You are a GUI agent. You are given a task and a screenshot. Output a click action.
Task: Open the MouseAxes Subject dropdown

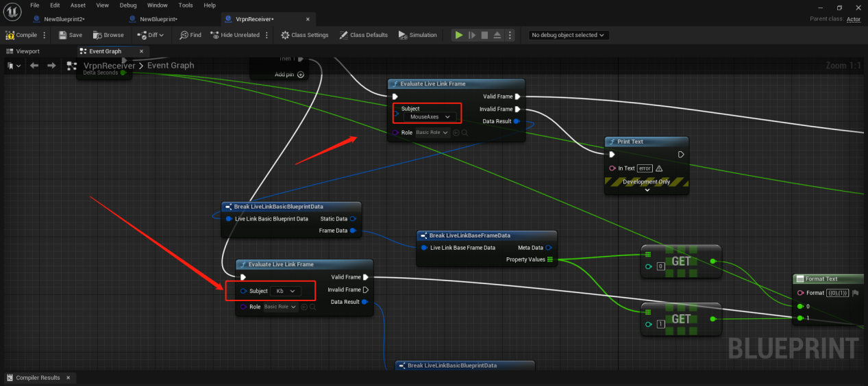[429, 117]
